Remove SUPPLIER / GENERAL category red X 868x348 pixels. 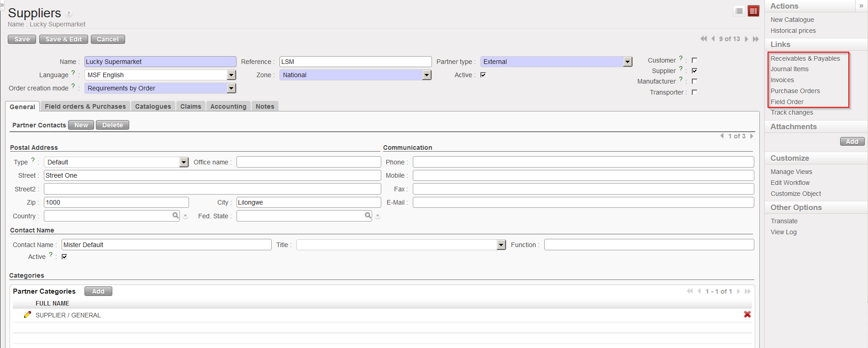pyautogui.click(x=747, y=314)
